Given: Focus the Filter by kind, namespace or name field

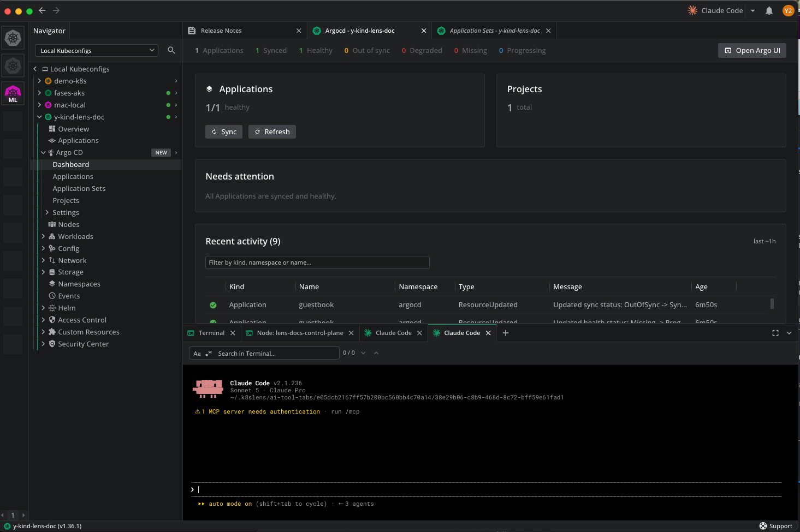Looking at the screenshot, I should click(x=317, y=262).
